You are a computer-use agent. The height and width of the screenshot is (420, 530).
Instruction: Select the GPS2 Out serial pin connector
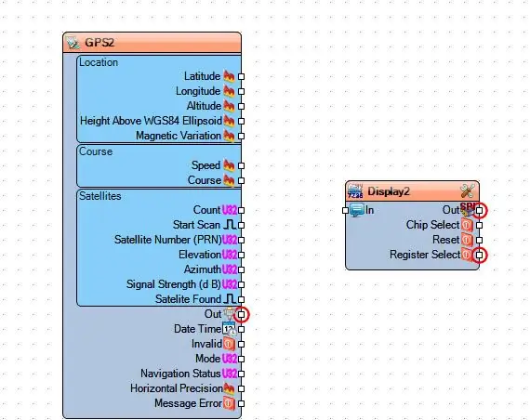(241, 315)
